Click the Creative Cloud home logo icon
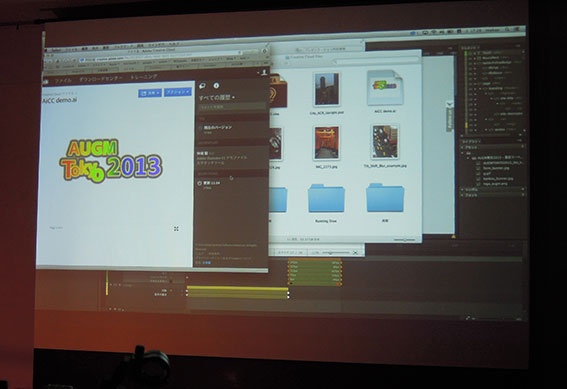 click(46, 81)
